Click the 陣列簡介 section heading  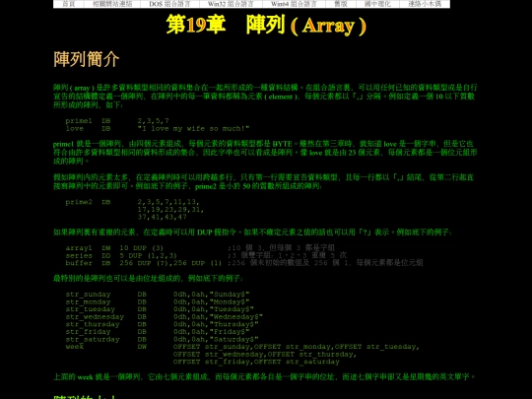tap(87, 59)
